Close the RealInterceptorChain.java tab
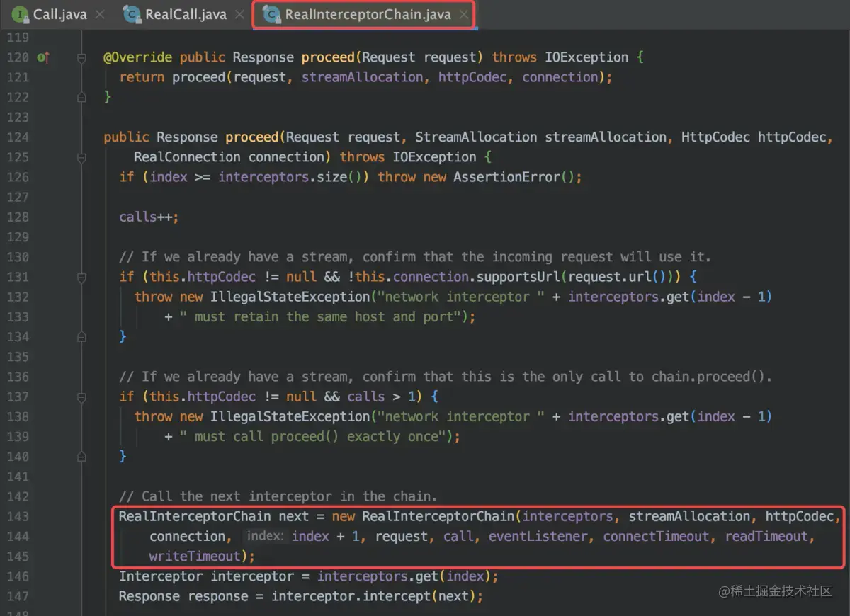Image resolution: width=850 pixels, height=616 pixels. click(463, 14)
